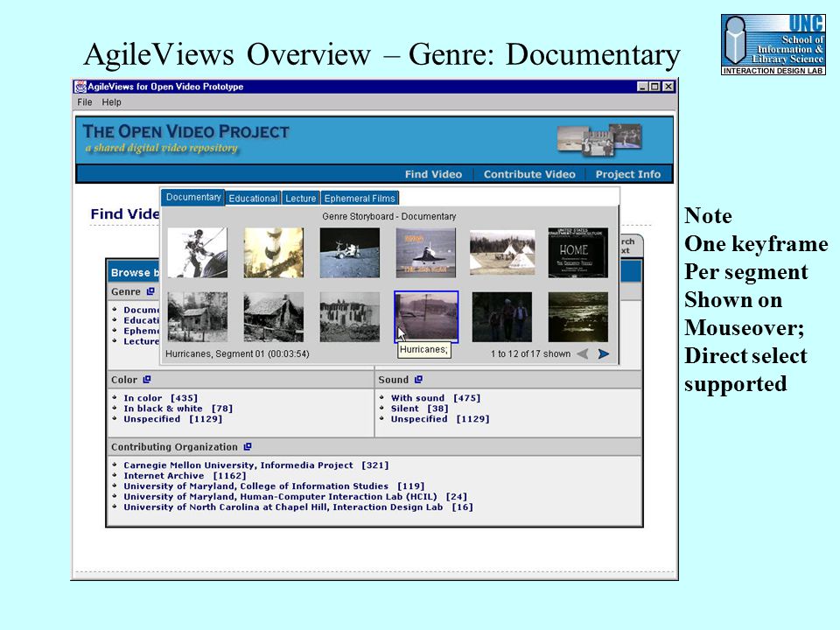Select the lunar rover keyframe
Image resolution: width=840 pixels, height=630 pixels.
pos(350,253)
